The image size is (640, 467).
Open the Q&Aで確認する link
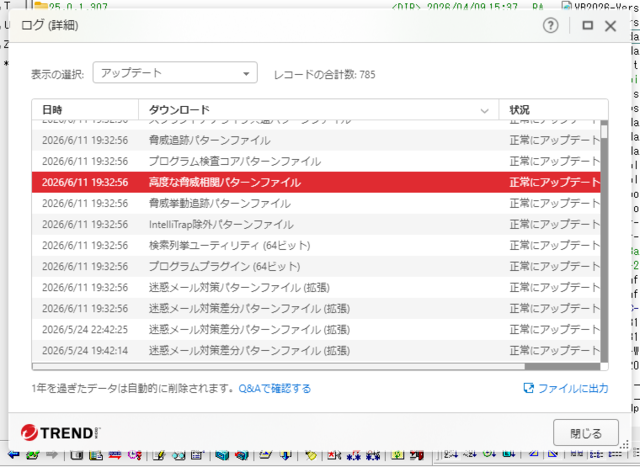pos(275,388)
